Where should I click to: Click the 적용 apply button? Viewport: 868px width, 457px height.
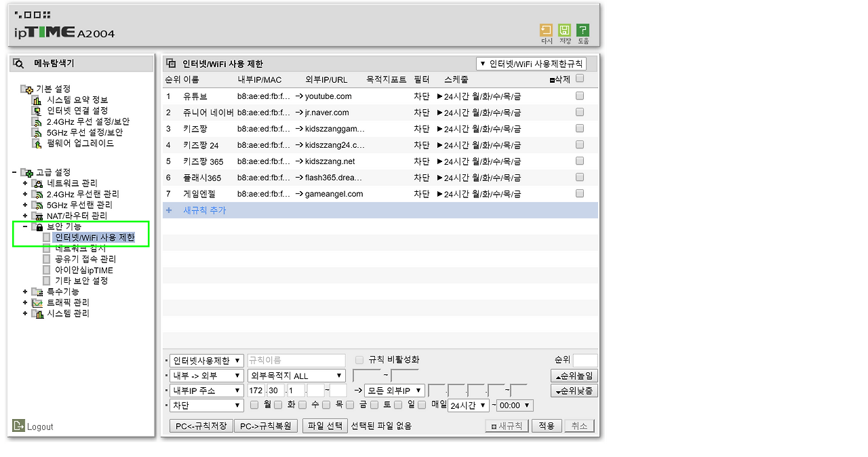point(547,426)
